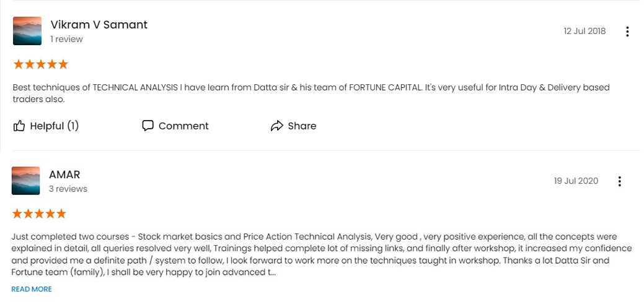Click the '1 review' count under Vikram
This screenshot has width=644, height=302.
click(66, 40)
